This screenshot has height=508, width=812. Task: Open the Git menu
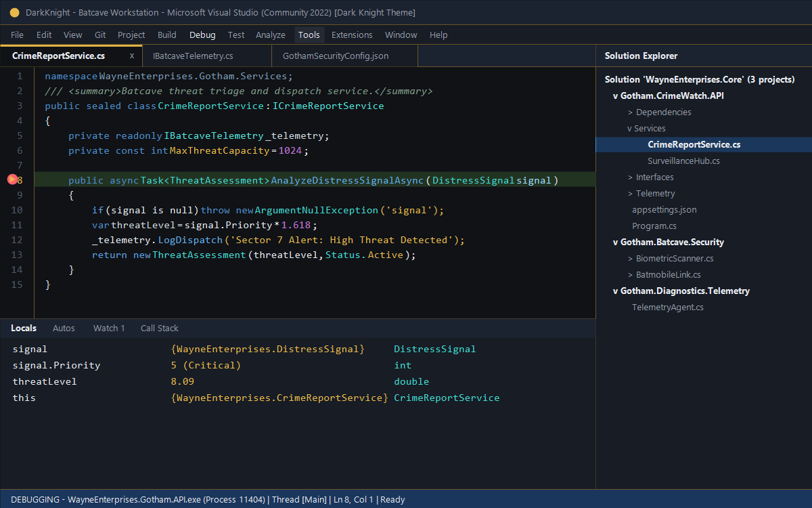coord(100,35)
